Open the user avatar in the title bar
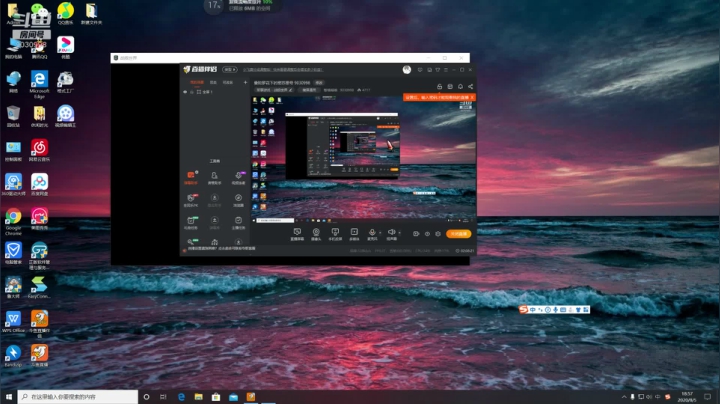720x404 pixels. point(406,70)
